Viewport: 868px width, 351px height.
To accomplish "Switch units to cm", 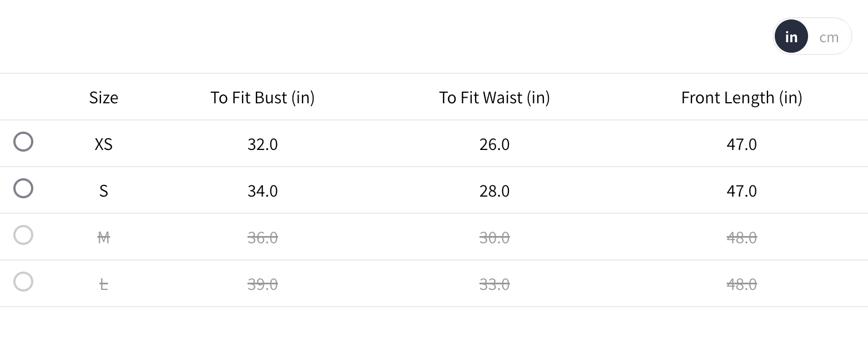I will click(x=829, y=37).
